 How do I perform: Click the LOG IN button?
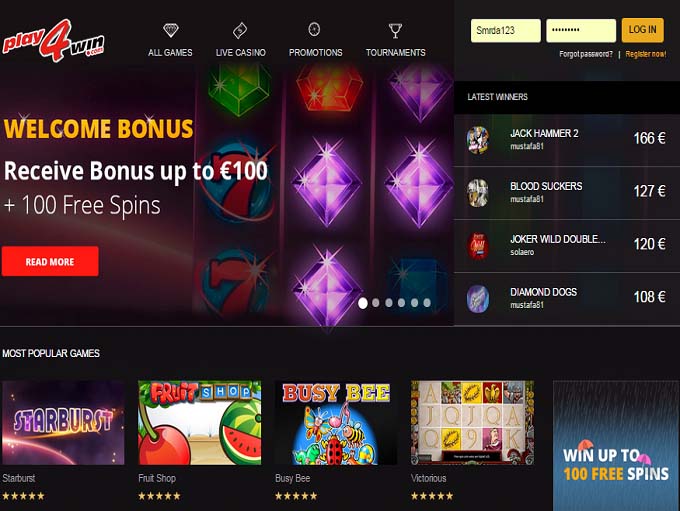643,30
